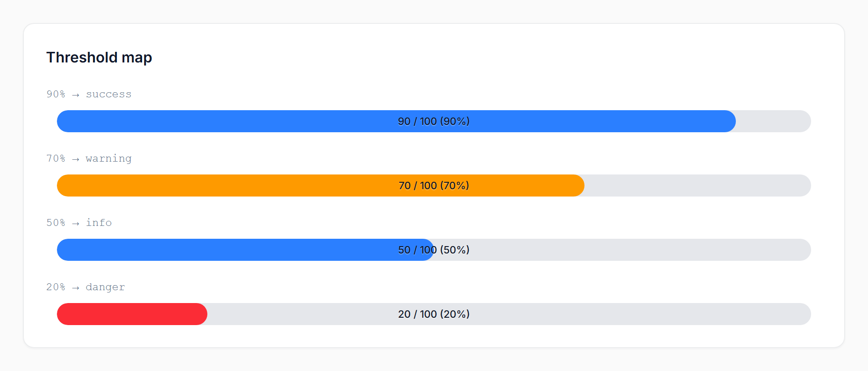Click the "70 / 100 (70%)" bar text
868x371 pixels.
(x=434, y=185)
